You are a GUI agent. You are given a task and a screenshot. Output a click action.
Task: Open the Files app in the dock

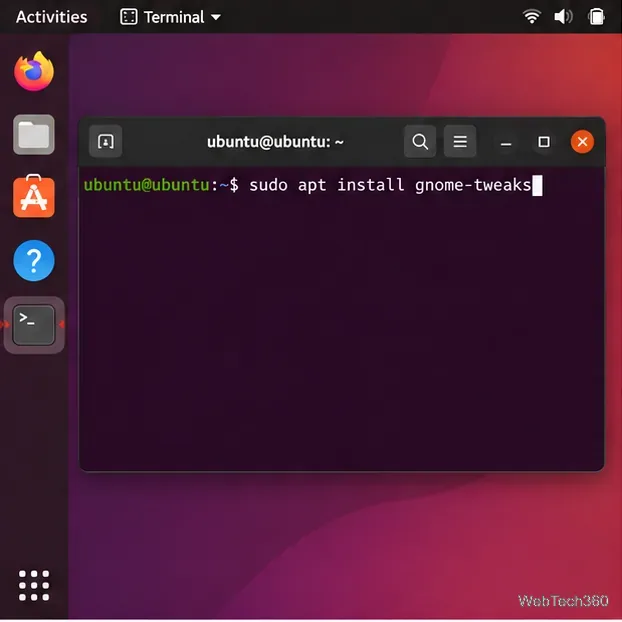[34, 134]
